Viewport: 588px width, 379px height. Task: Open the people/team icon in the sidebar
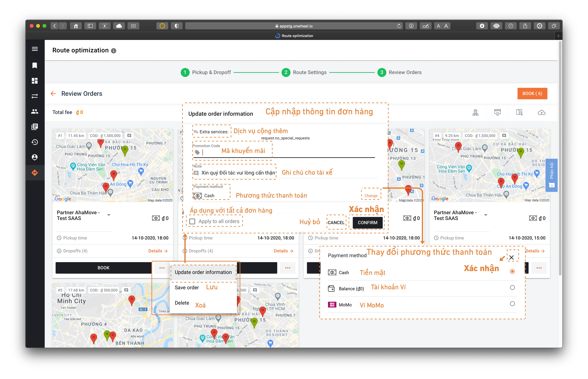pyautogui.click(x=35, y=111)
